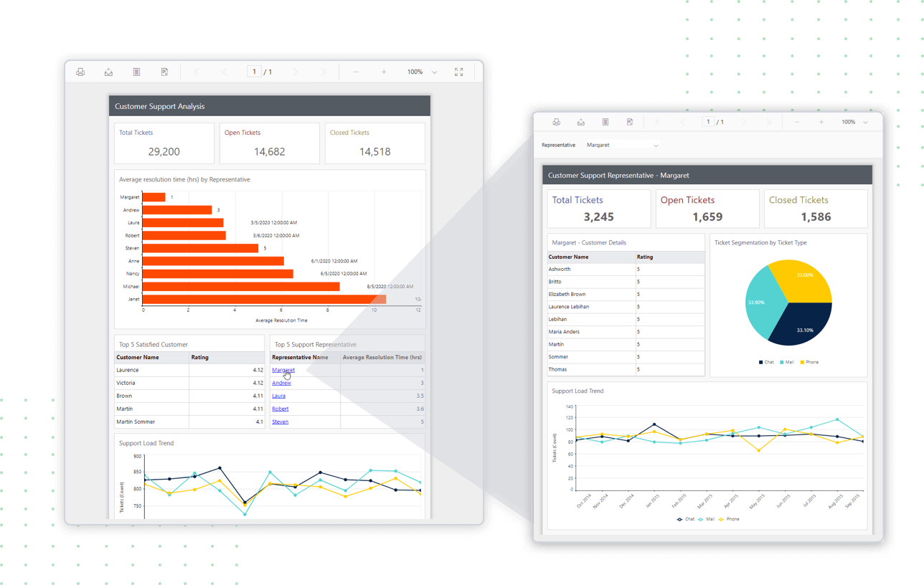Go to last page in left viewer
The image size is (924, 585).
pos(324,72)
